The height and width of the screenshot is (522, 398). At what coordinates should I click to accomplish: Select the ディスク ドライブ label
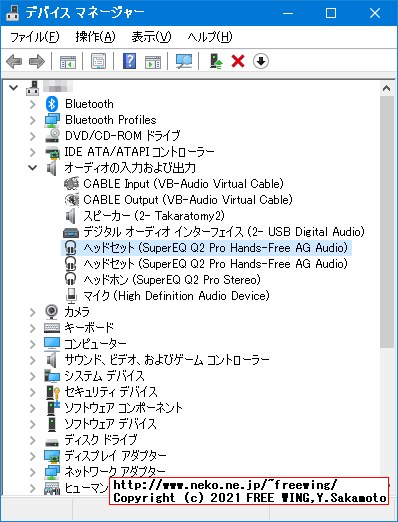pos(101,440)
